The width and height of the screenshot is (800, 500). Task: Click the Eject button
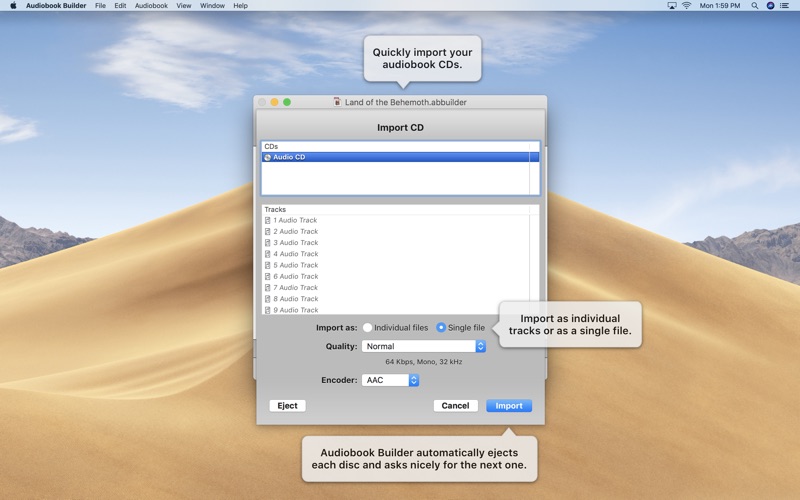(287, 406)
